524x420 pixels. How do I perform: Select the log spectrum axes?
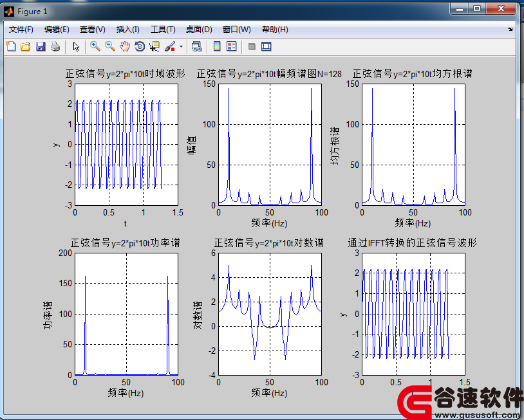(x=270, y=314)
